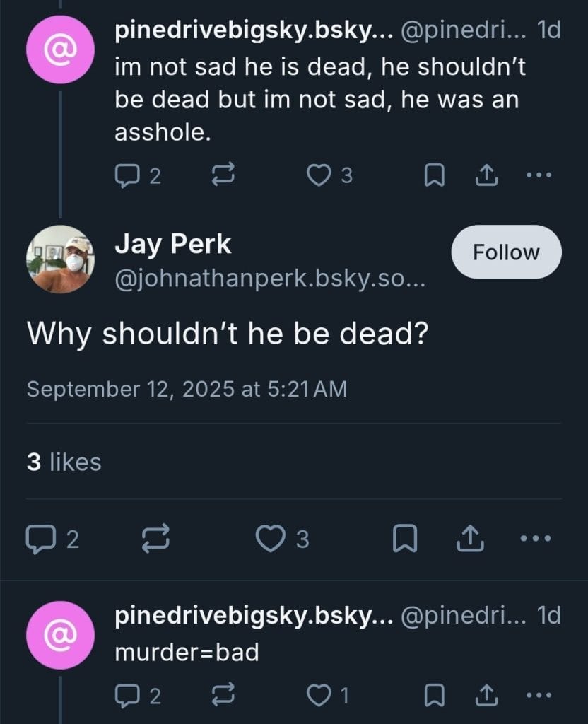588x724 pixels.
Task: Open Jay Perk's profile picture
Action: [x=60, y=259]
